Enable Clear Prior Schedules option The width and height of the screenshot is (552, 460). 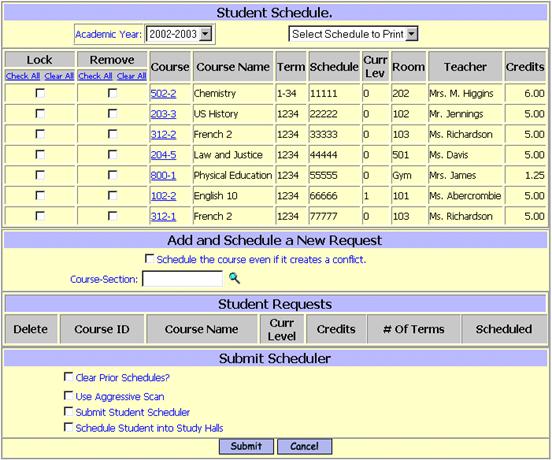(x=68, y=377)
